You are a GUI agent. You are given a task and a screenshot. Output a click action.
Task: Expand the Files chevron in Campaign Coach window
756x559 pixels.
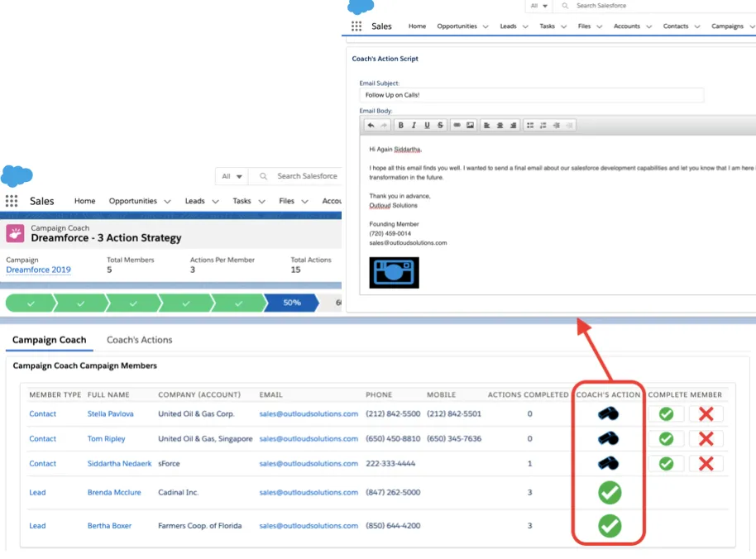point(304,202)
